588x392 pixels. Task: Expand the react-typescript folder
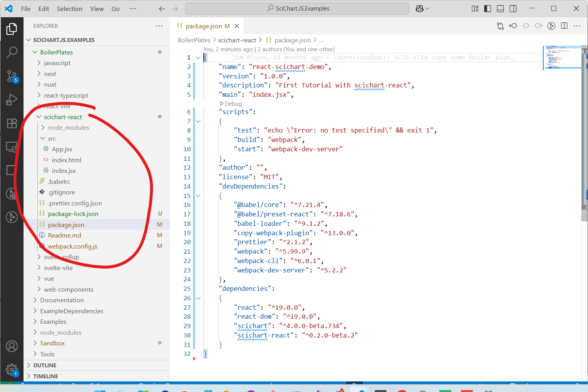click(x=66, y=95)
